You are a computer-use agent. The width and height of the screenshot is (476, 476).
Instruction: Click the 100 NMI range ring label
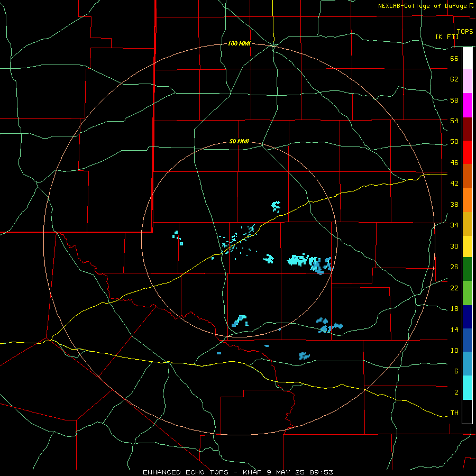(x=239, y=44)
